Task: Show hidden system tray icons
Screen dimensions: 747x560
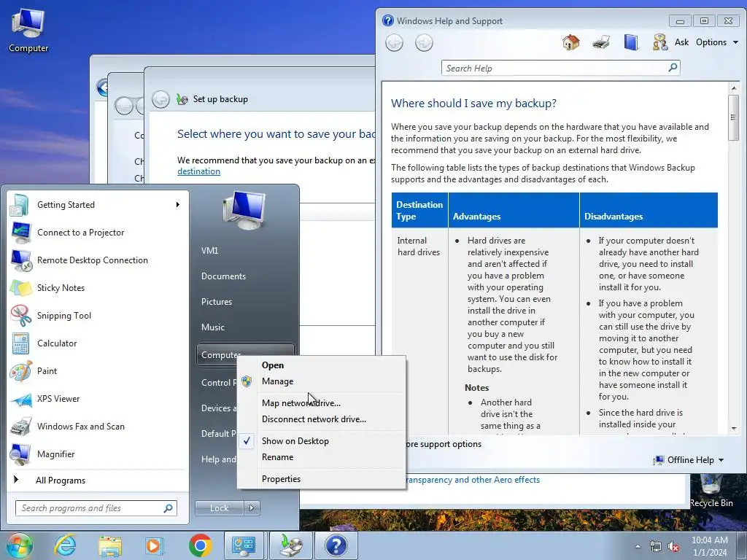Action: pos(638,546)
